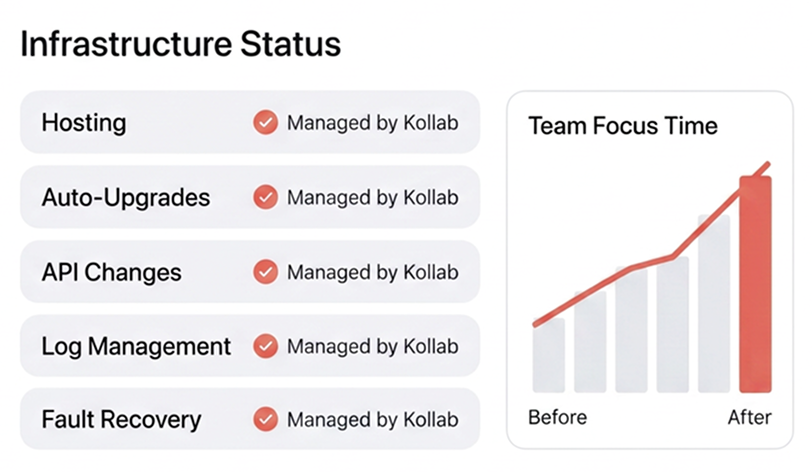The width and height of the screenshot is (812, 472).
Task: Click the tallest red bar in the chart
Action: pyautogui.click(x=756, y=284)
